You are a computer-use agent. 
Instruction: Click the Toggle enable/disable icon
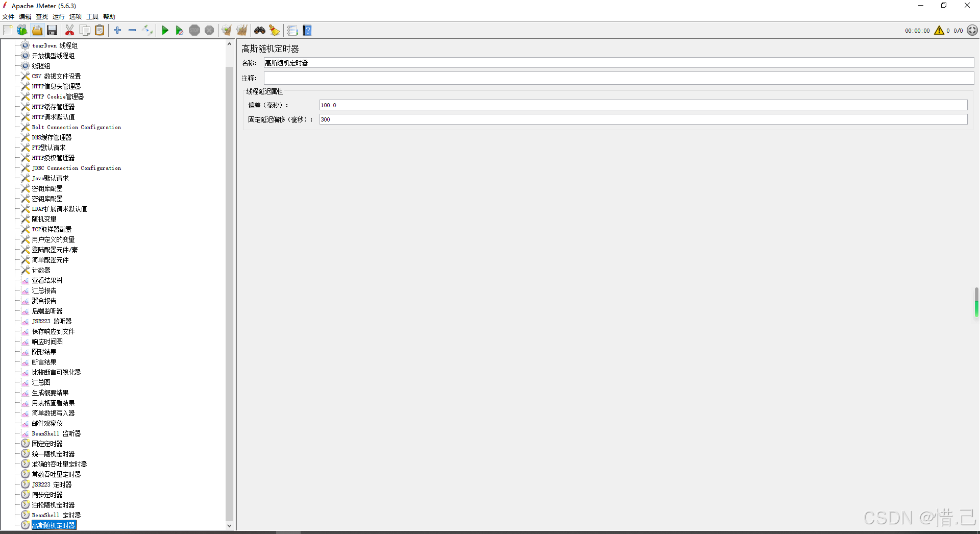tap(147, 31)
